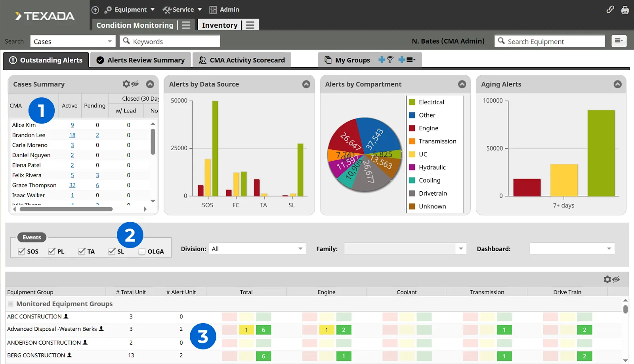Open equipment group table settings gear
The width and height of the screenshot is (634, 364).
pos(607,279)
